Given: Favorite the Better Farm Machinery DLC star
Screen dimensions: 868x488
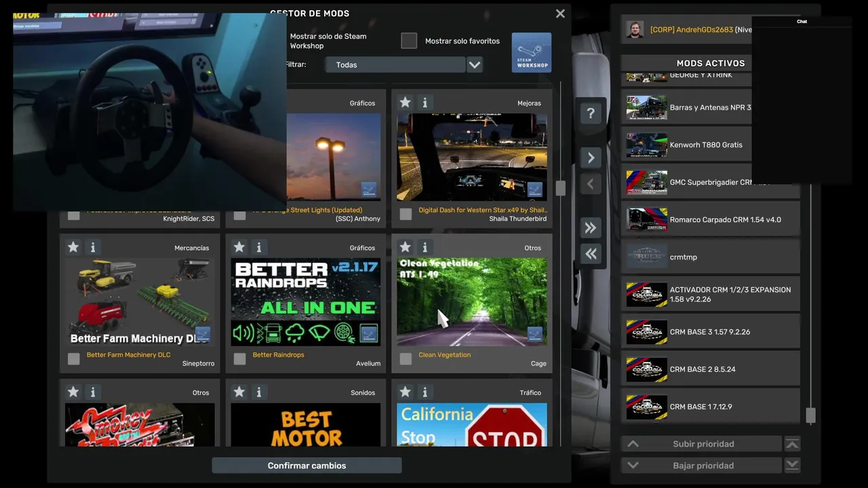Looking at the screenshot, I should click(73, 247).
